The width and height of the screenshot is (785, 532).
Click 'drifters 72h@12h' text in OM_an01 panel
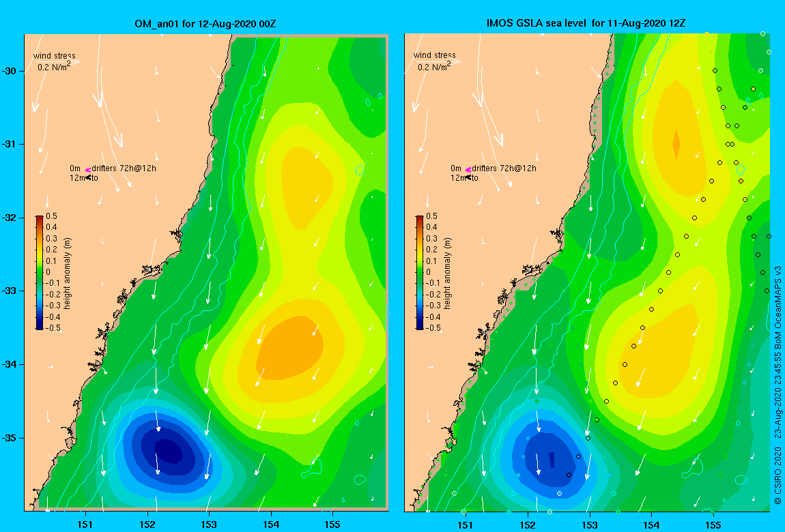[124, 168]
